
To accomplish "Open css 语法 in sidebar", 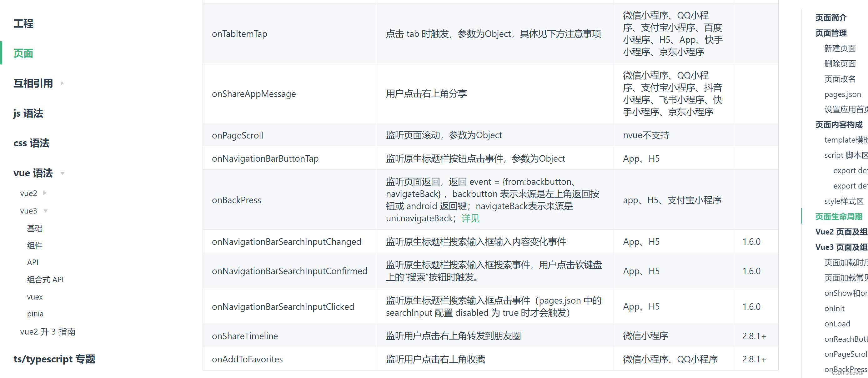I will coord(31,143).
